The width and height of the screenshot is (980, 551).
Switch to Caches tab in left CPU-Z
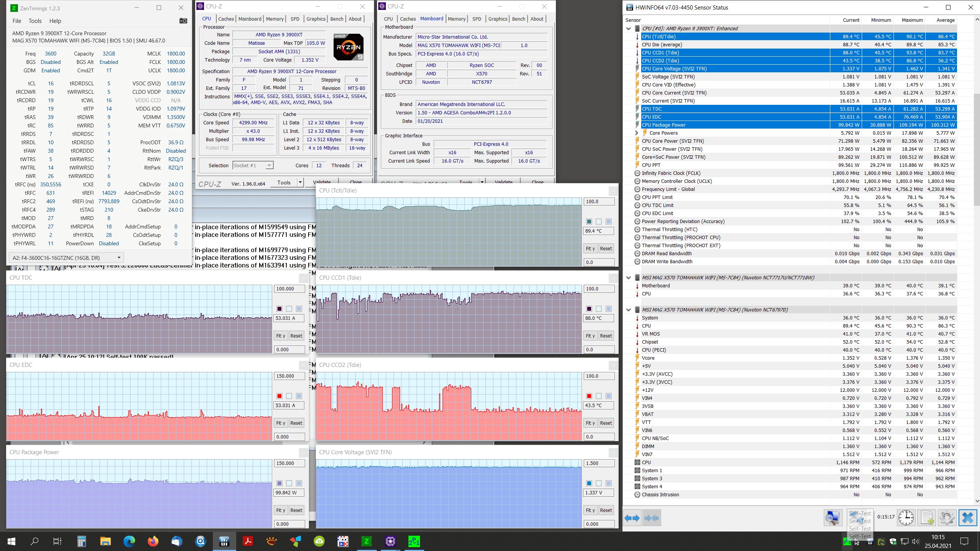click(226, 19)
